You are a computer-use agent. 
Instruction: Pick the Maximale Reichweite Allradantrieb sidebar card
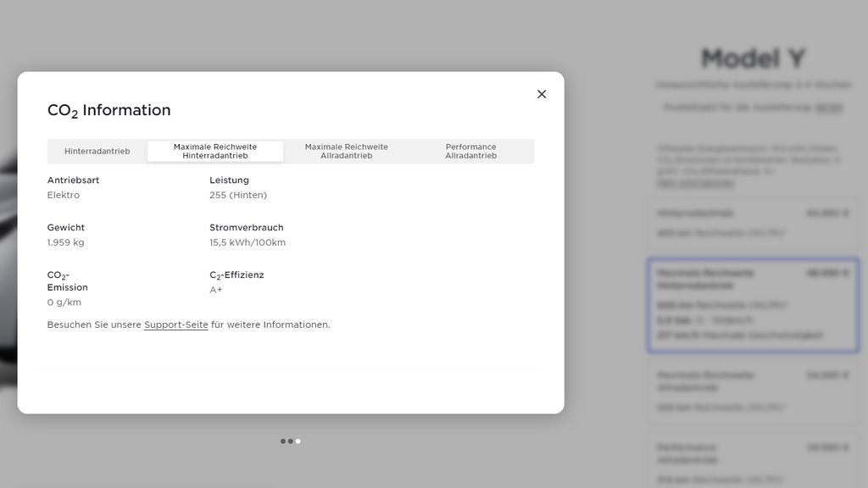[753, 391]
